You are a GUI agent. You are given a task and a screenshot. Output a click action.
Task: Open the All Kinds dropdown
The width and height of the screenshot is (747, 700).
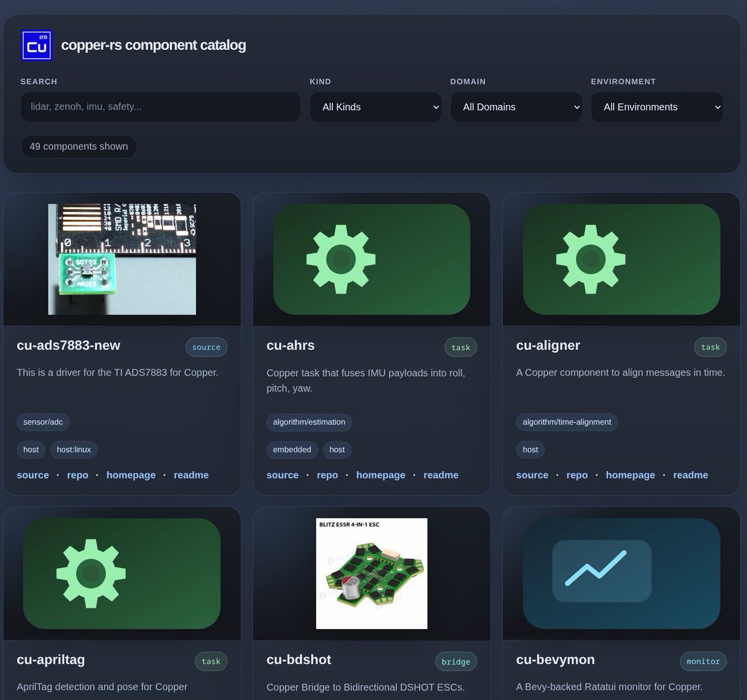[x=376, y=107]
